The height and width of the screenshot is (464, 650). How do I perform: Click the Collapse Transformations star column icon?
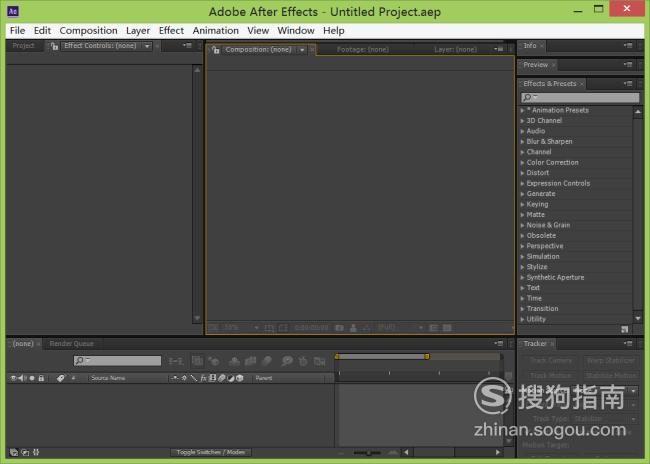click(184, 378)
